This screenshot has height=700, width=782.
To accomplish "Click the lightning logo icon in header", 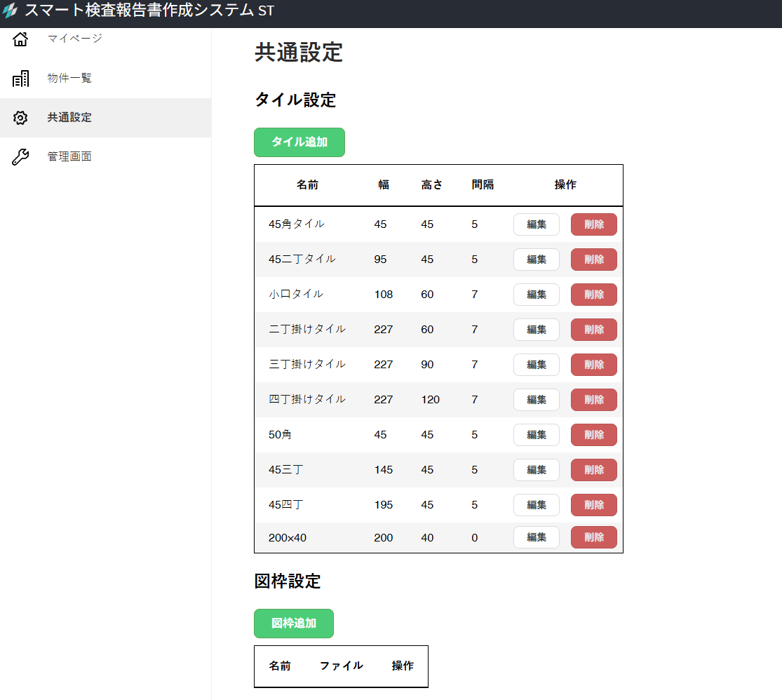I will pos(10,11).
